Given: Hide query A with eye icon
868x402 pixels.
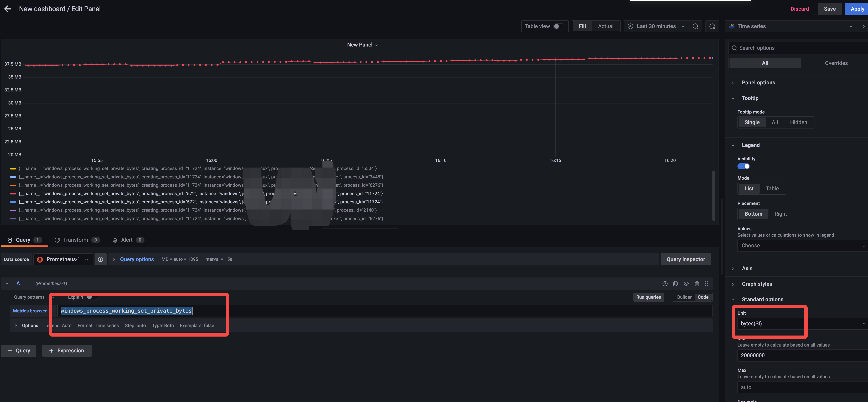Looking at the screenshot, I should point(686,284).
